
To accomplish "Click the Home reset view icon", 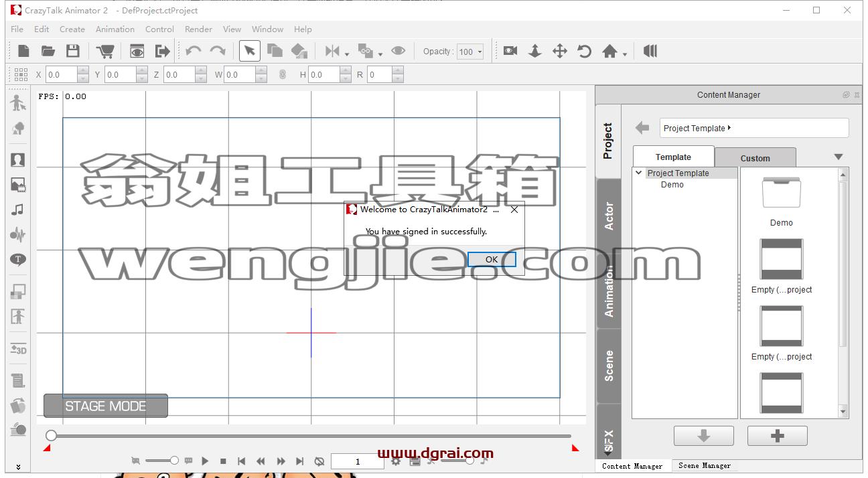I will pos(609,51).
